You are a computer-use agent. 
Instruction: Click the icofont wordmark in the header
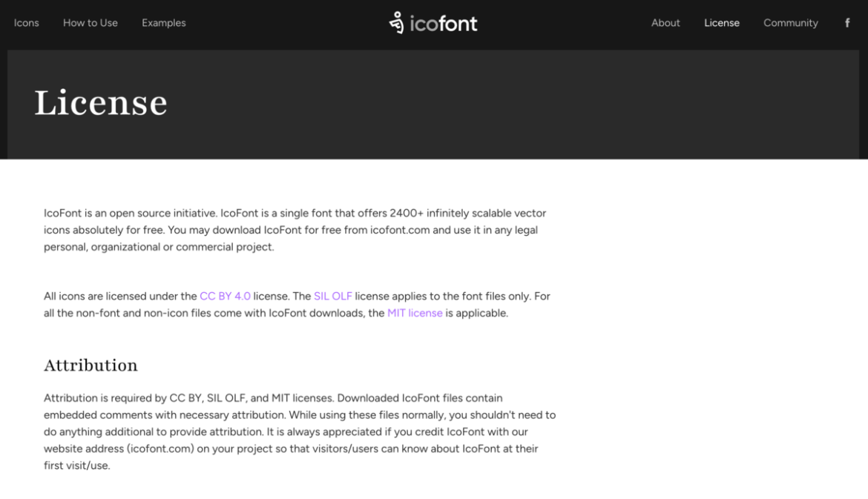444,23
